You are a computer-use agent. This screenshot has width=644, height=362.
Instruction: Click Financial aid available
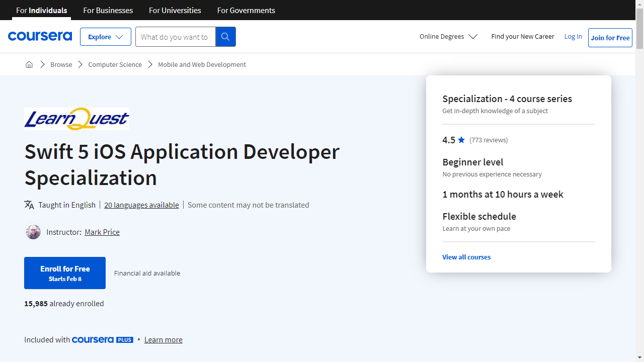click(147, 273)
